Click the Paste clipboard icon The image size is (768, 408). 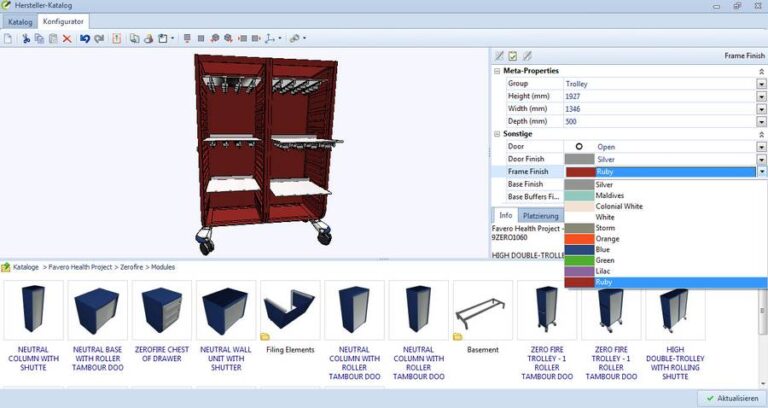click(53, 38)
